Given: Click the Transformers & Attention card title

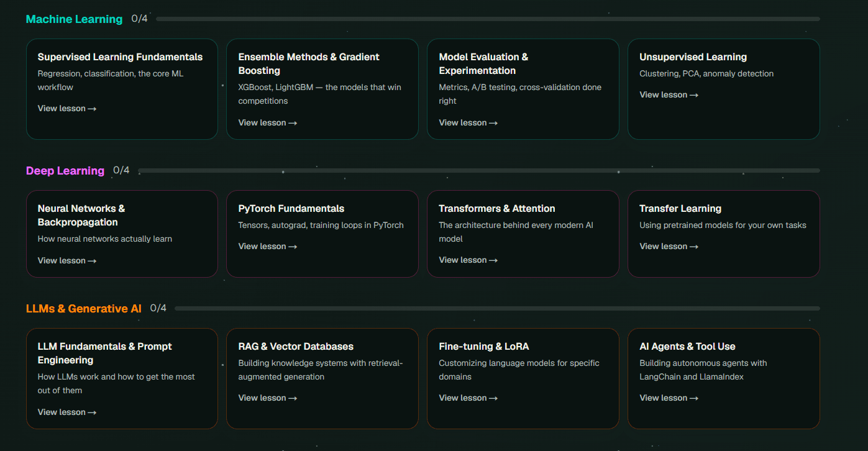Looking at the screenshot, I should tap(497, 209).
